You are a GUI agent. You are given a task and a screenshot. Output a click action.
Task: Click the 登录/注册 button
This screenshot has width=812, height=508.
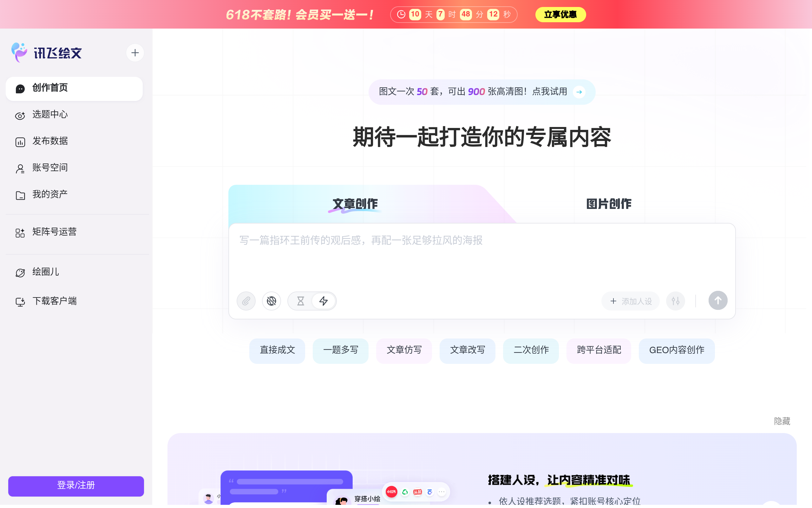[x=76, y=486]
